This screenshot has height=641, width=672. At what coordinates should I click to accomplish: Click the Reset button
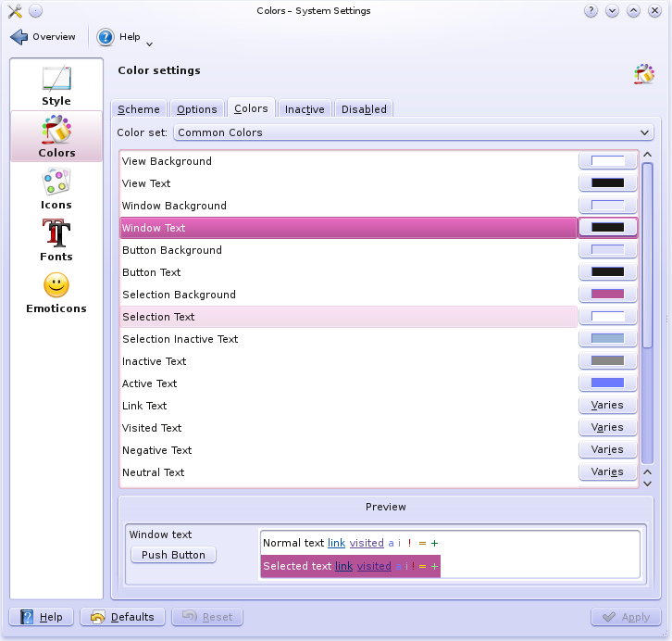tap(207, 617)
